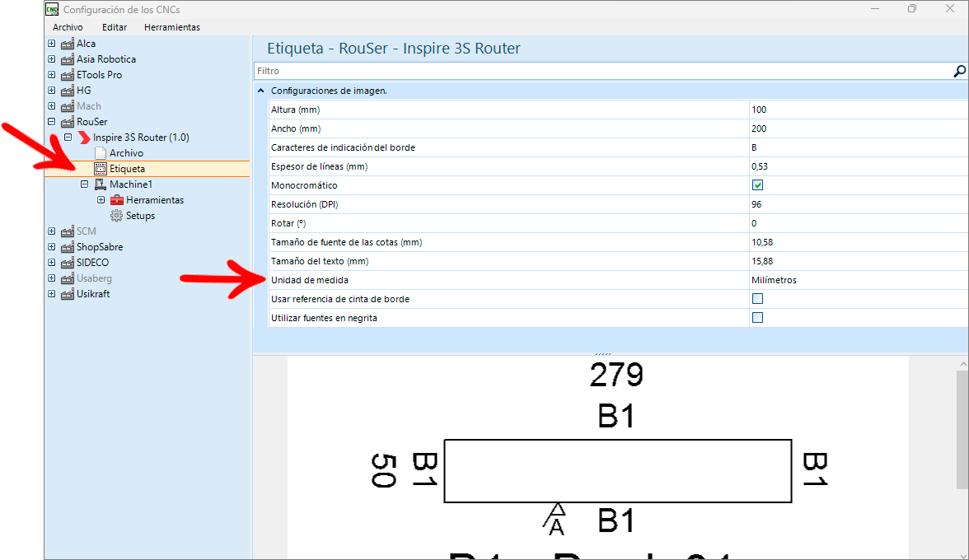Screen dimensions: 969x560
Task: Click the splitter grip above the preview
Action: pyautogui.click(x=603, y=354)
